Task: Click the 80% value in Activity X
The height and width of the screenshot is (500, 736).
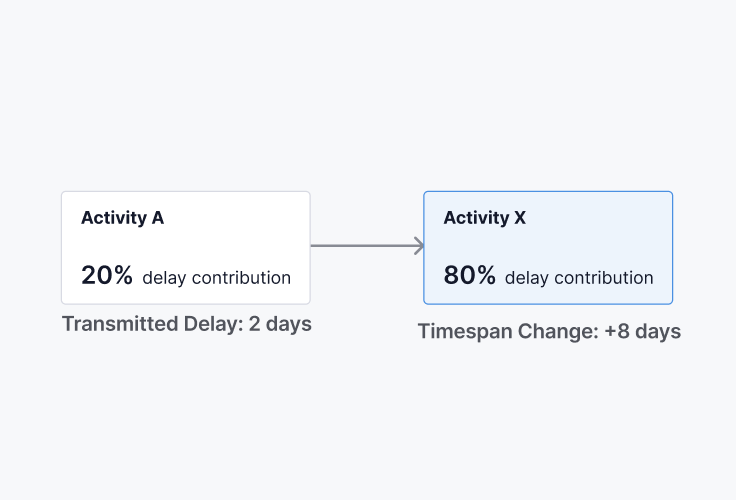Action: (x=469, y=275)
